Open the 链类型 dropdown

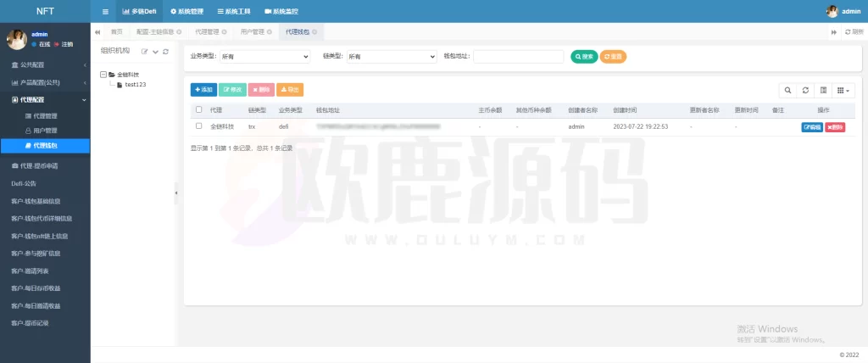point(392,57)
